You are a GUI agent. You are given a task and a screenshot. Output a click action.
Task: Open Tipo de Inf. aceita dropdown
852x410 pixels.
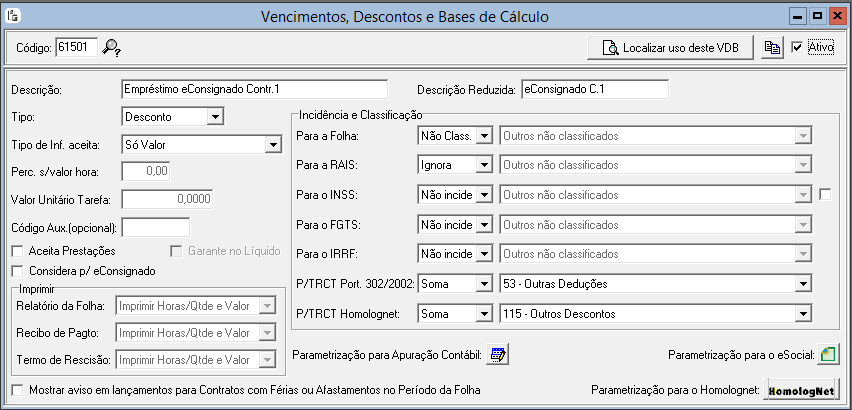pyautogui.click(x=273, y=145)
